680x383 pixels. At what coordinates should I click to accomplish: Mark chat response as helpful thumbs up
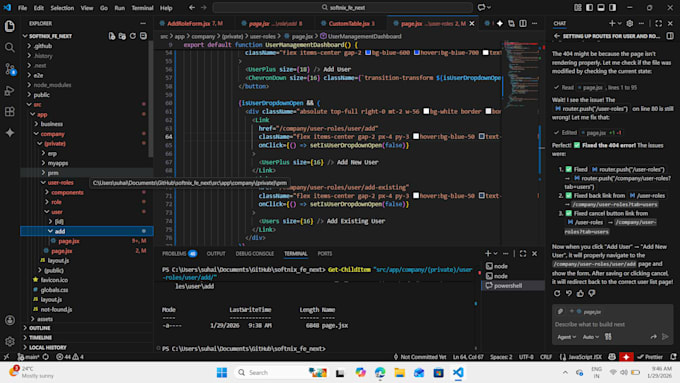pos(580,294)
